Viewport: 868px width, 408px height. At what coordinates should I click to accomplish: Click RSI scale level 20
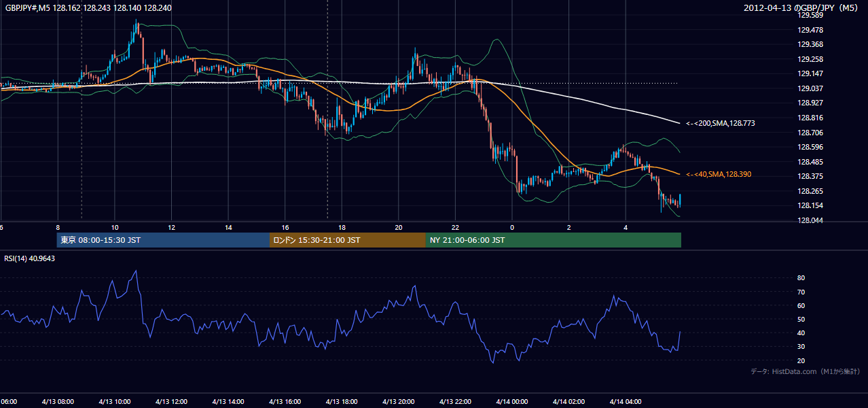pos(801,360)
